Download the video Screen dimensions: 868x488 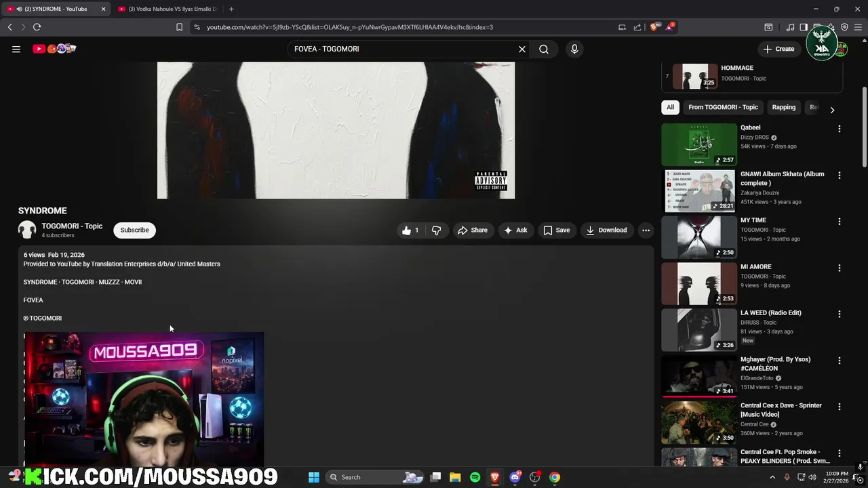606,230
